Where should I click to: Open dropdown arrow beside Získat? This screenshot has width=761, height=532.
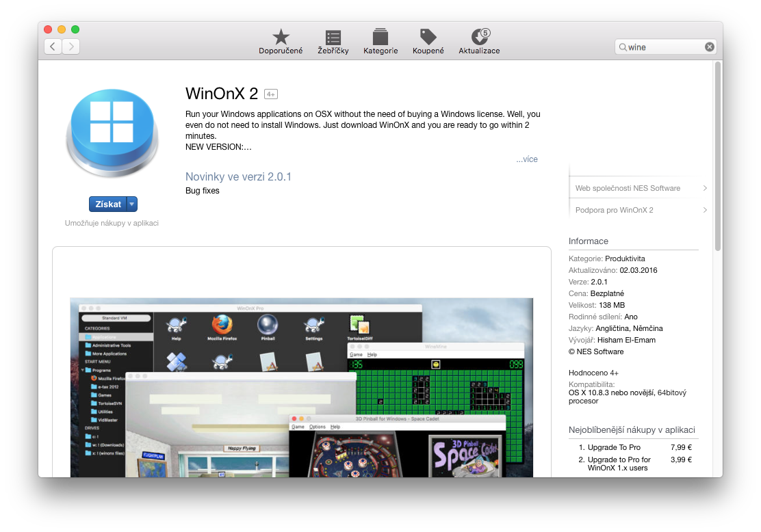(x=132, y=204)
